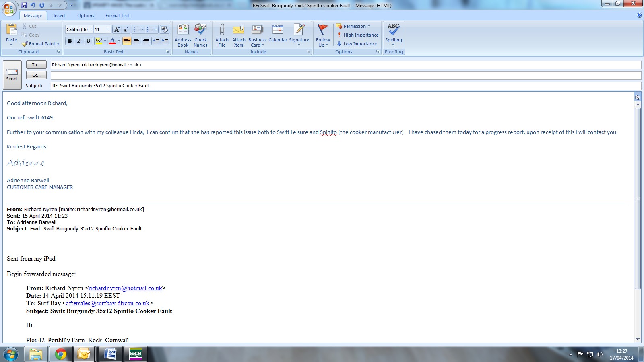Click the volume icon in the system tray
Screen dimensions: 644x362
(600, 354)
